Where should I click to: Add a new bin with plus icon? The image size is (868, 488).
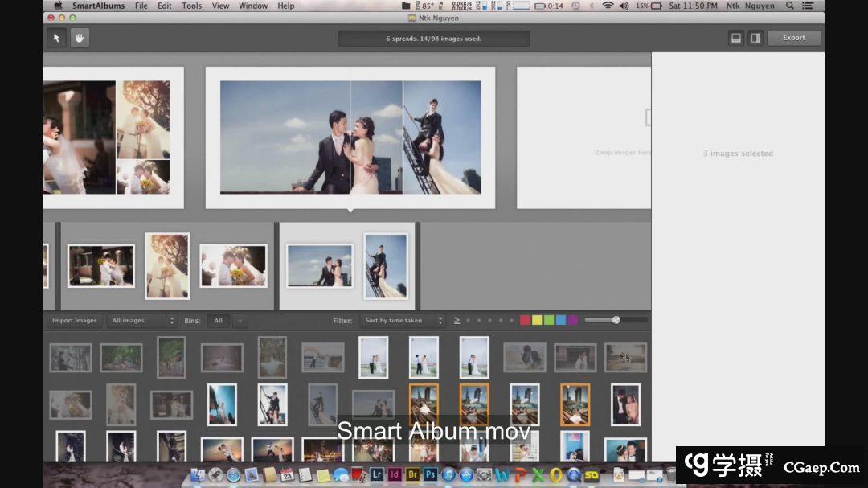[x=240, y=321]
